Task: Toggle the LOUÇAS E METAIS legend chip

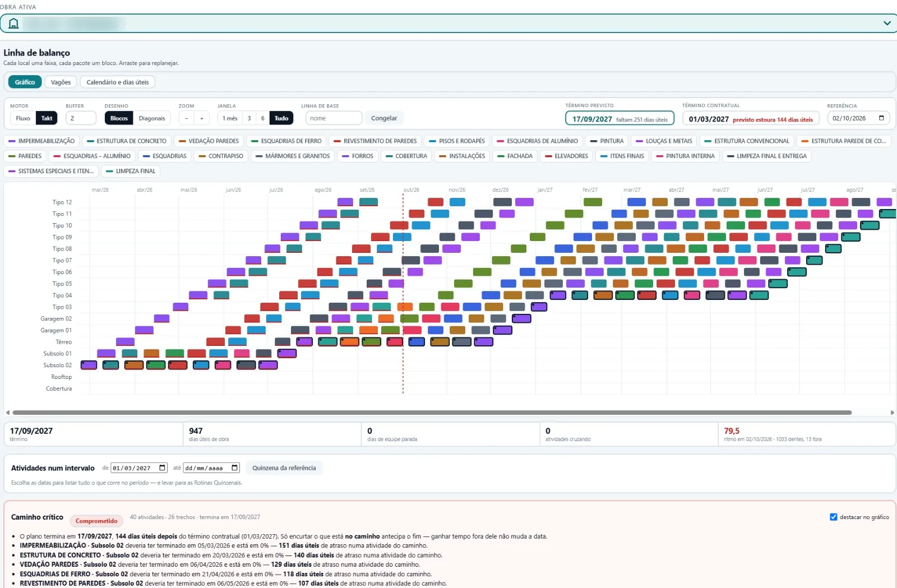Action: tap(664, 141)
